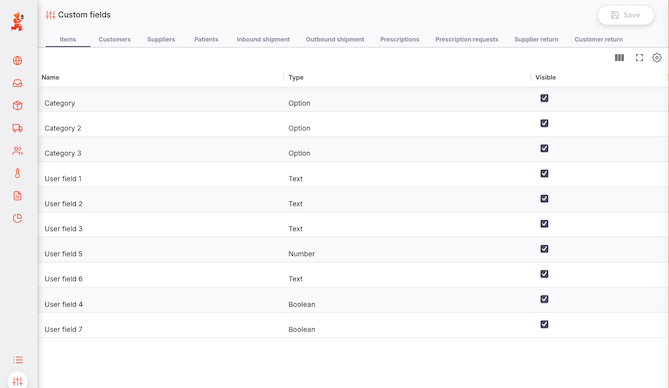
Task: Select the 'Category' name cell
Action: pos(60,103)
